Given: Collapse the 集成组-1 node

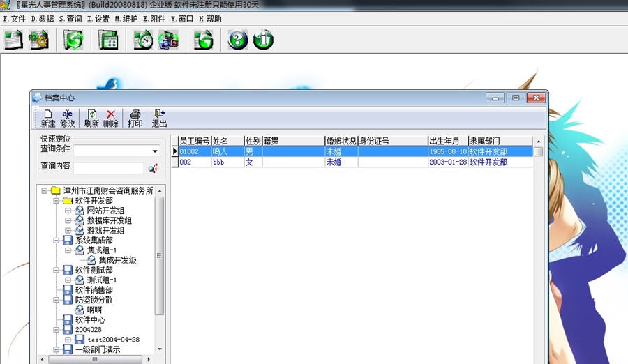Looking at the screenshot, I should tap(68, 250).
